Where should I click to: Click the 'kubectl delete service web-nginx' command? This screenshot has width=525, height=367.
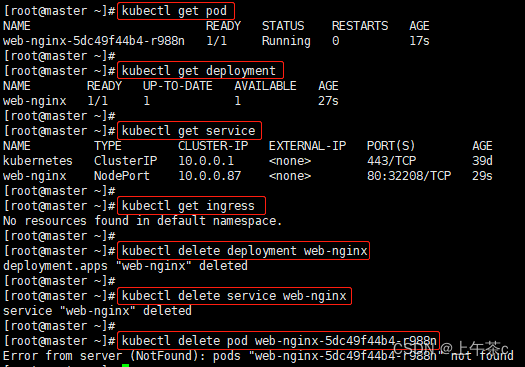234,296
